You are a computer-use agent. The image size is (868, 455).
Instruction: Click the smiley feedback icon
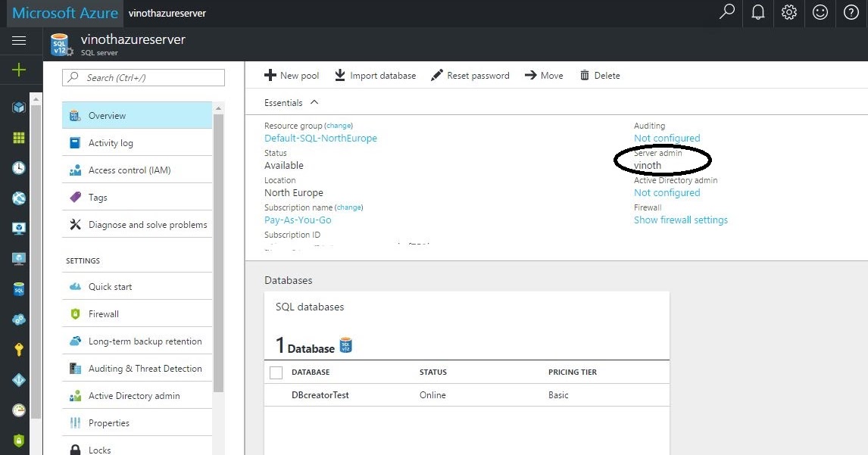pos(820,13)
